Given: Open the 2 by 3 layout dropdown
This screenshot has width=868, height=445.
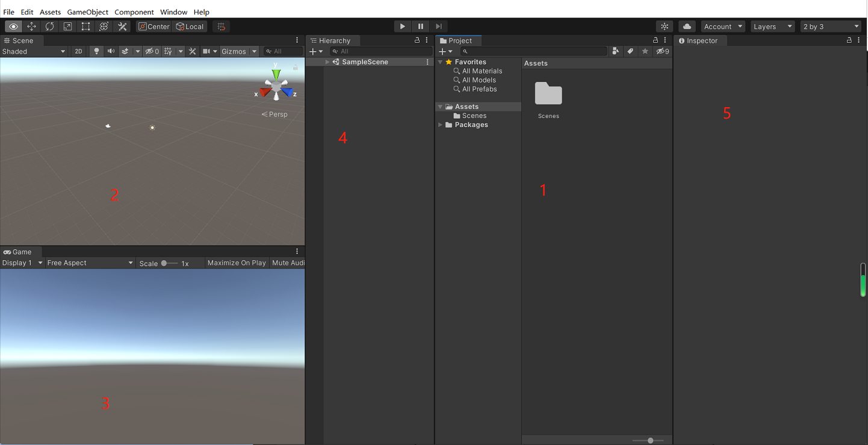Looking at the screenshot, I should click(831, 26).
